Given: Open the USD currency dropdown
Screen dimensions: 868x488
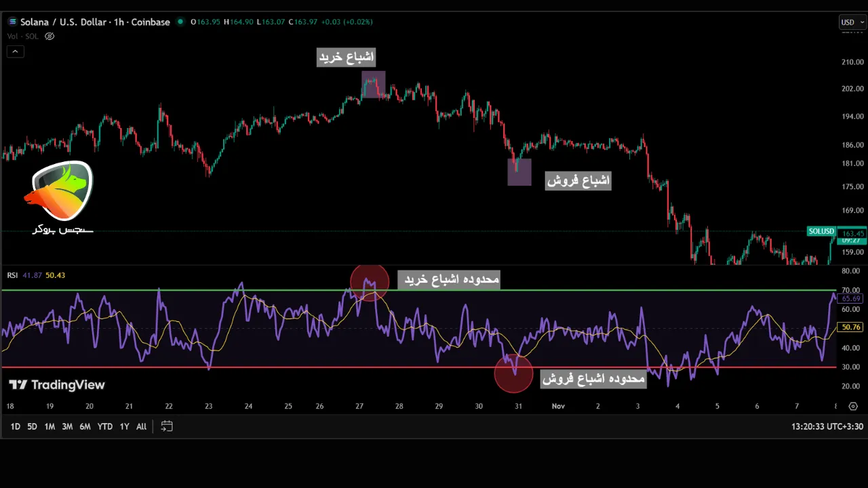Looking at the screenshot, I should click(x=852, y=22).
